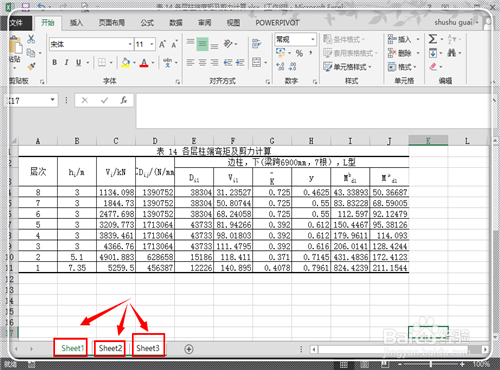Image resolution: width=500 pixels, height=370 pixels.
Task: Select the Format Painter brush
Action: 31,67
